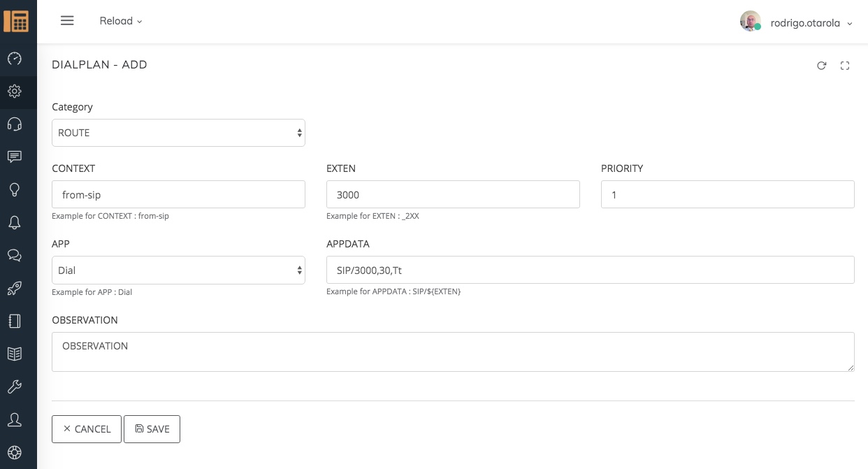The height and width of the screenshot is (469, 868).
Task: Click the open book sidebar icon
Action: coord(15,354)
